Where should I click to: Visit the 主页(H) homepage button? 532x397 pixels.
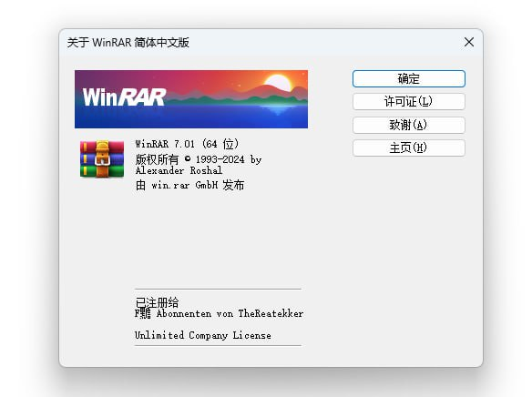click(408, 148)
